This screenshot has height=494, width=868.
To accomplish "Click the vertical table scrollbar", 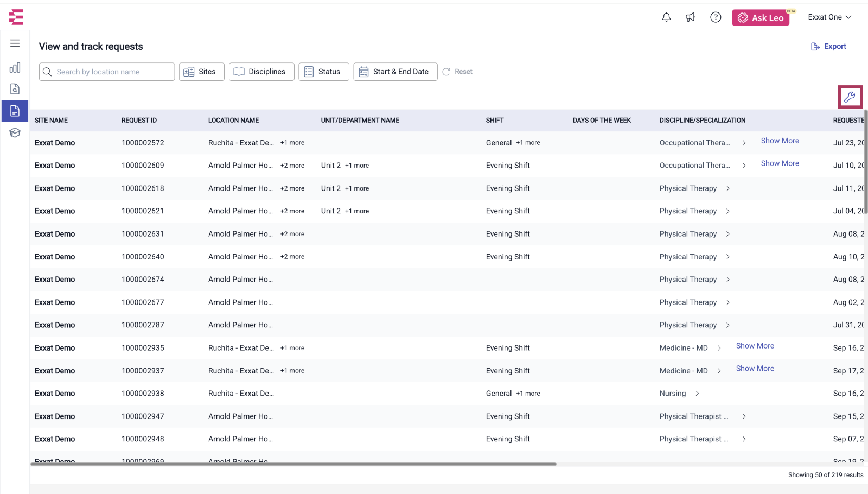I will 866,162.
